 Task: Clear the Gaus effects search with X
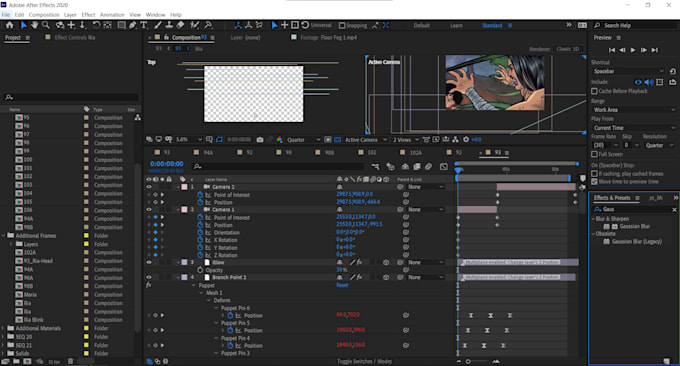coord(674,210)
